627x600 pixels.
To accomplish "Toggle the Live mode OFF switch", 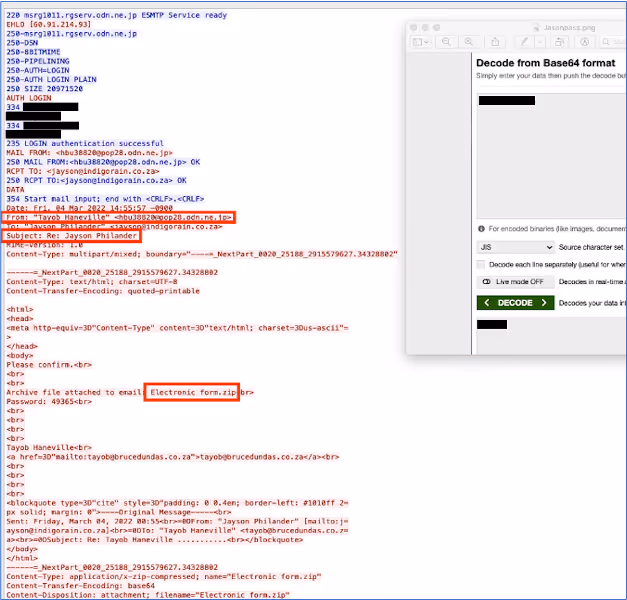I will 515,282.
